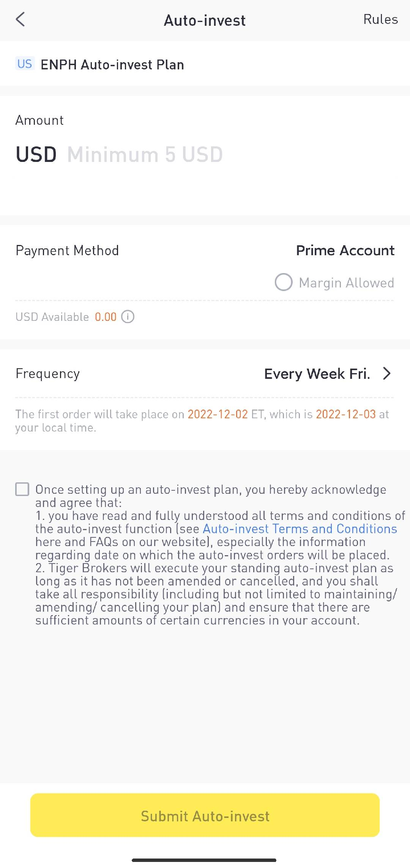Open Auto-invest Terms and Conditions link
Image resolution: width=410 pixels, height=868 pixels.
300,529
